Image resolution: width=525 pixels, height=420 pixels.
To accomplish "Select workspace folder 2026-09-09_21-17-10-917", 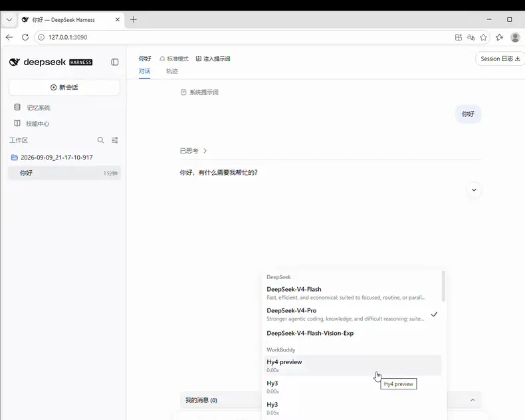I will point(52,157).
